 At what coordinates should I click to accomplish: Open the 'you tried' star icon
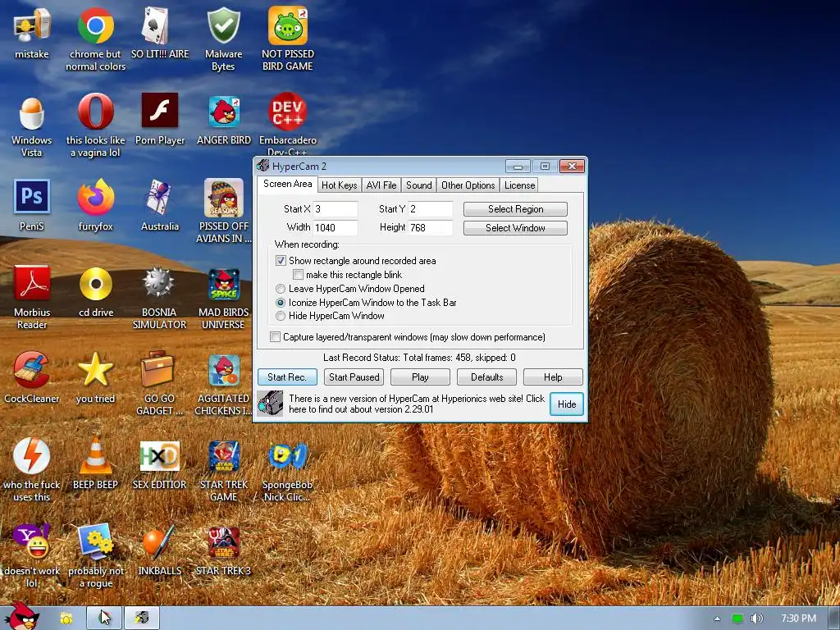(x=95, y=370)
